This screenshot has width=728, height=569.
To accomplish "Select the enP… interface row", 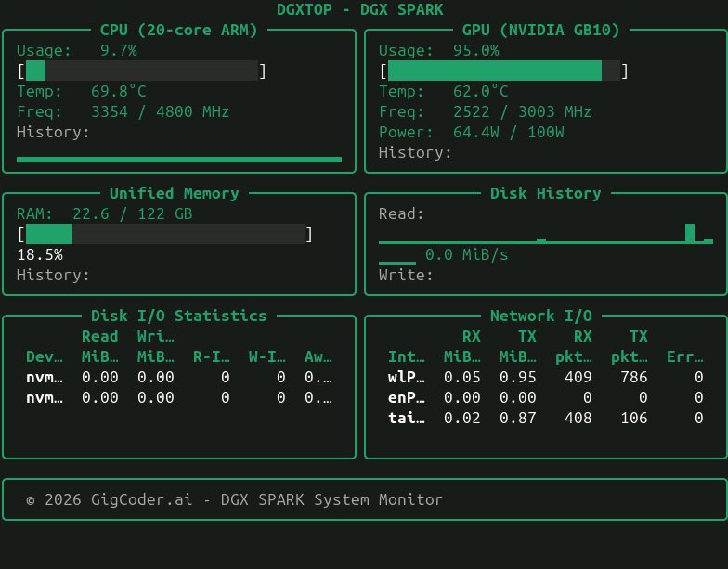I will 546,397.
